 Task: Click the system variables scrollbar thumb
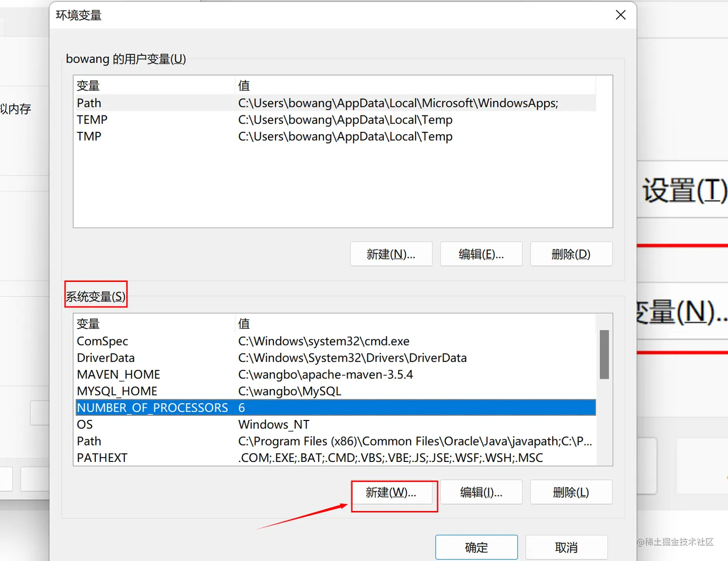[x=604, y=355]
